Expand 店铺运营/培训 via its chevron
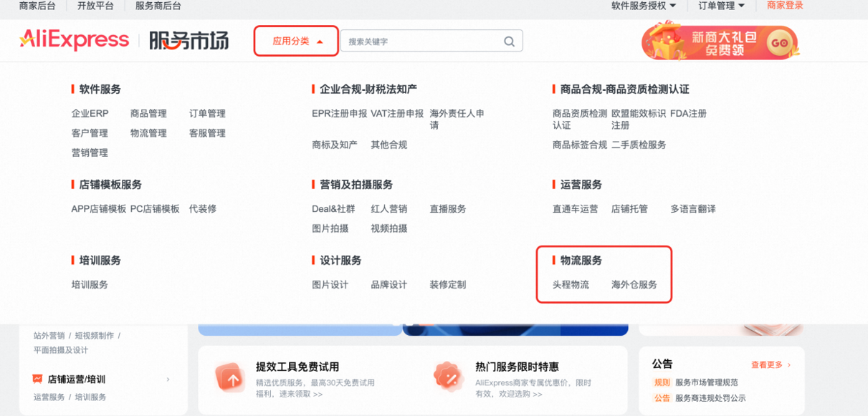Viewport: 868px width, 416px height. 168,379
